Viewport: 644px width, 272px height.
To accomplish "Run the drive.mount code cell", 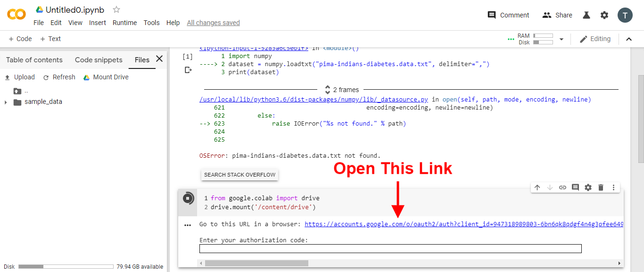I will tap(187, 198).
